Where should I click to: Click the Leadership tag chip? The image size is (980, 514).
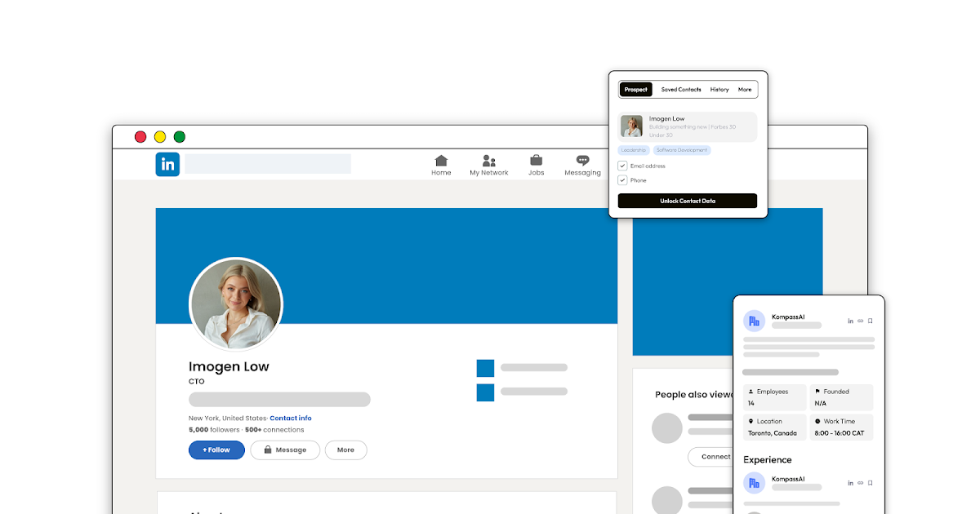coord(634,150)
